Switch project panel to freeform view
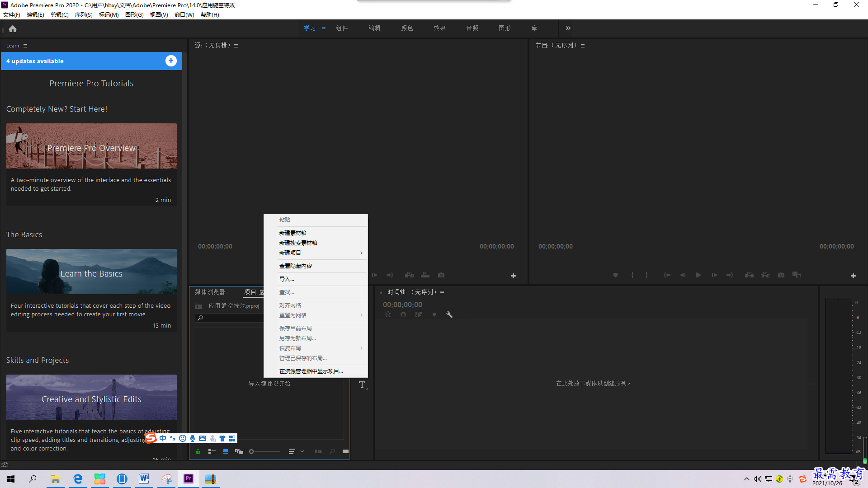Image resolution: width=868 pixels, height=488 pixels. (x=239, y=451)
